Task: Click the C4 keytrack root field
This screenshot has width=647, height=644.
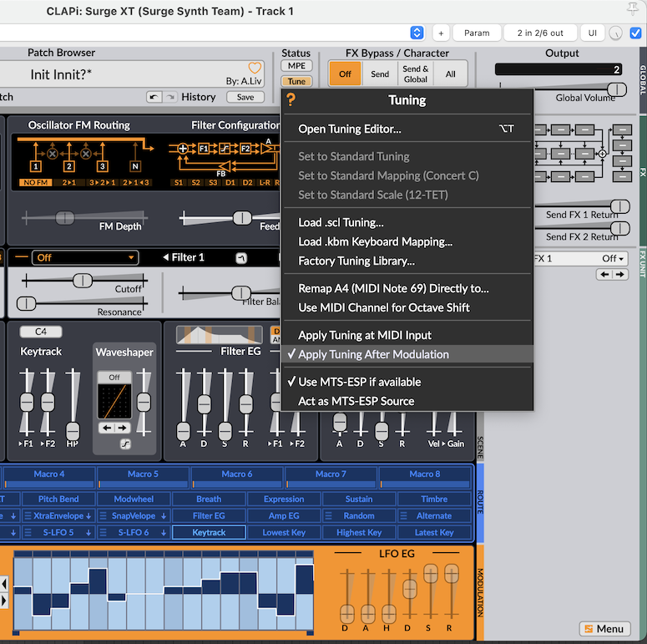Action: 41,332
